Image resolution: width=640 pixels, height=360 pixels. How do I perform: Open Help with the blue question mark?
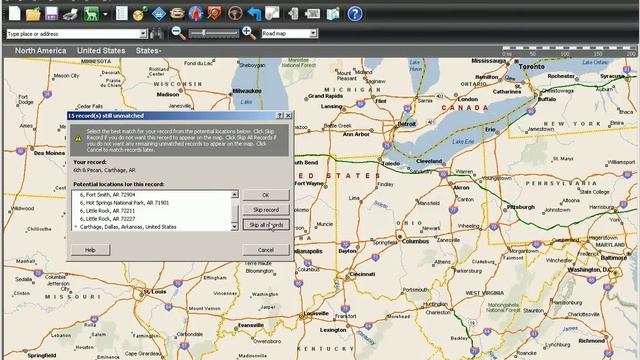click(355, 14)
